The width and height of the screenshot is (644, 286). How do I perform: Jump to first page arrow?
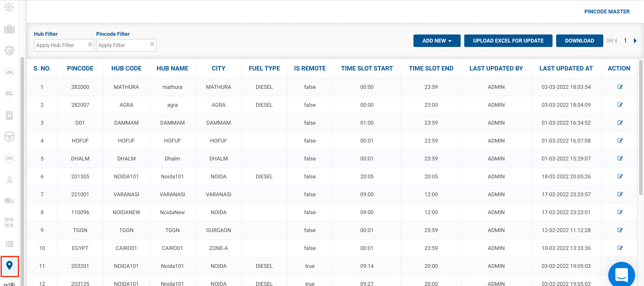click(x=610, y=41)
